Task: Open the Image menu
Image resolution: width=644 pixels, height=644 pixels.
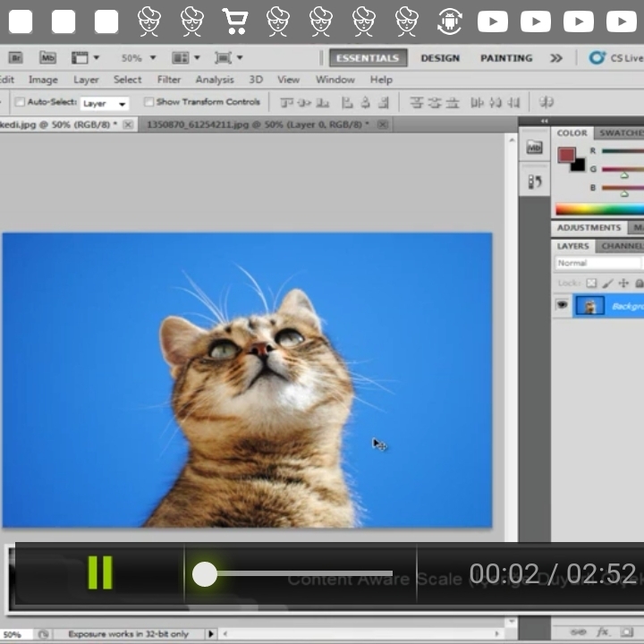Action: pyautogui.click(x=43, y=80)
